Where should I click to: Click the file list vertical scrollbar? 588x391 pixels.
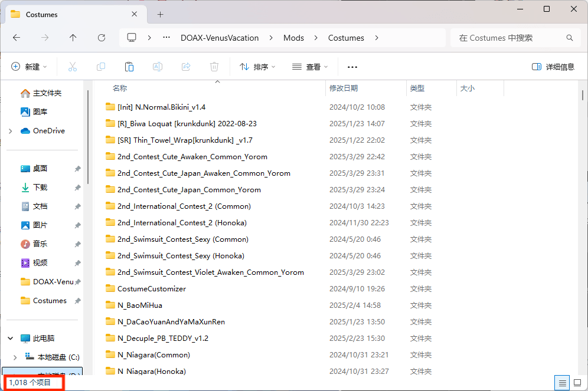[x=582, y=94]
